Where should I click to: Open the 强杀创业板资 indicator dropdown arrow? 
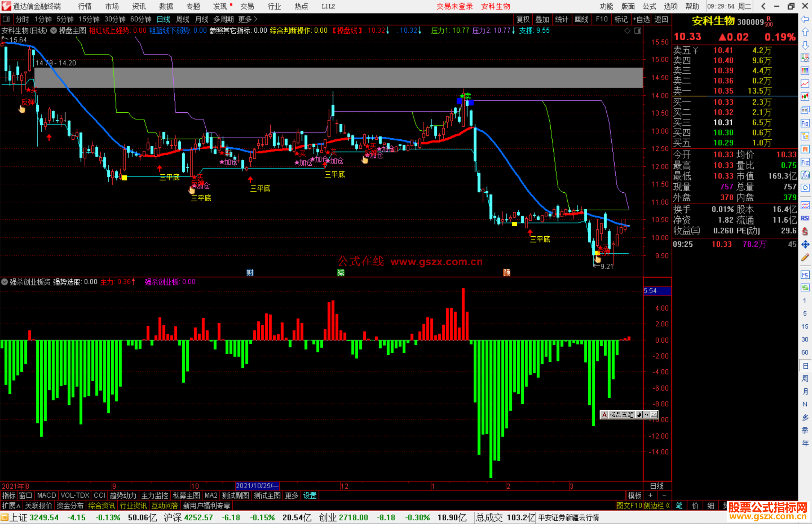click(5, 282)
